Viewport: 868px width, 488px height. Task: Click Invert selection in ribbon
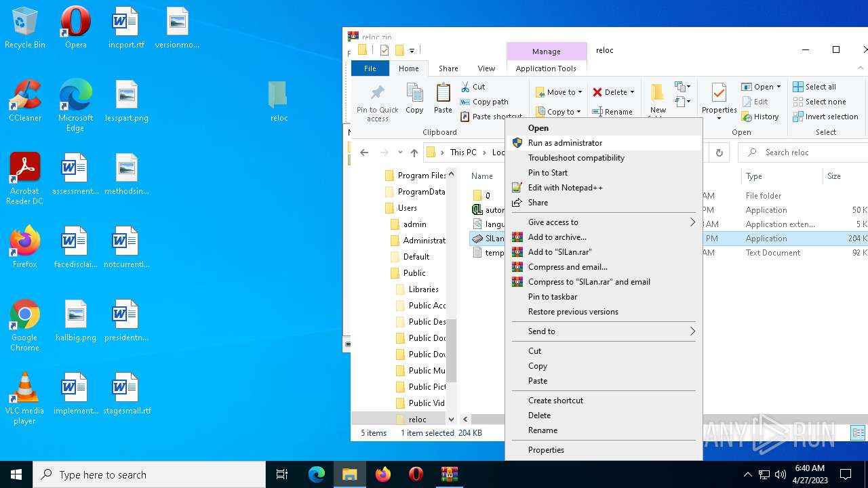tap(825, 117)
